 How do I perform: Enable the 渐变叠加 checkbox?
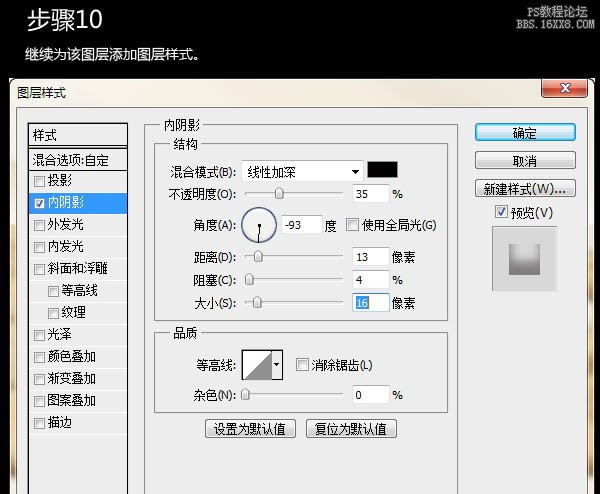39,379
